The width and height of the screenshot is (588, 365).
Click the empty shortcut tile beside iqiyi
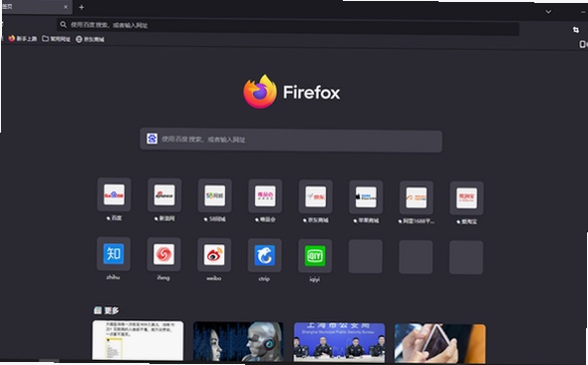point(365,256)
